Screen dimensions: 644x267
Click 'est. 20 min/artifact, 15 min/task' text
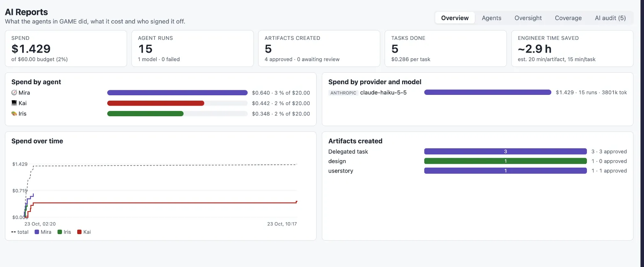pos(557,59)
